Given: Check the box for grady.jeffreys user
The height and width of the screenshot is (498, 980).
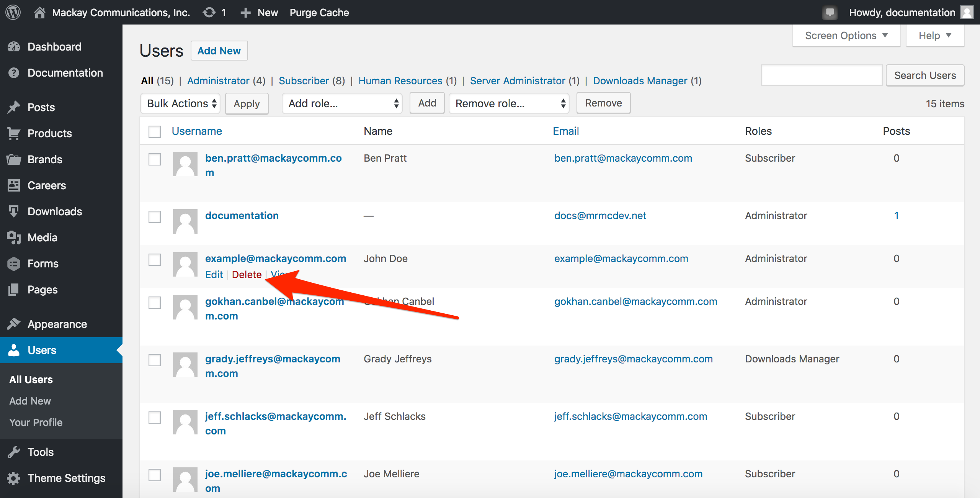Looking at the screenshot, I should point(155,360).
